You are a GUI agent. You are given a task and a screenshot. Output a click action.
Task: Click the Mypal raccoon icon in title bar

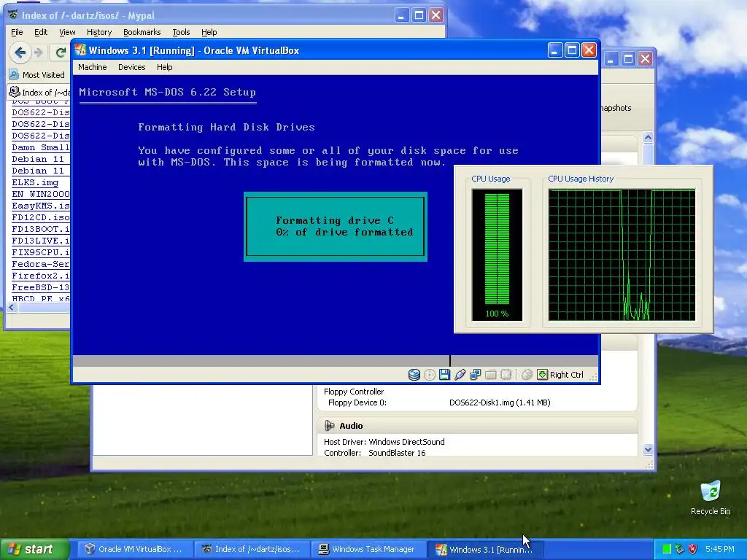point(13,15)
